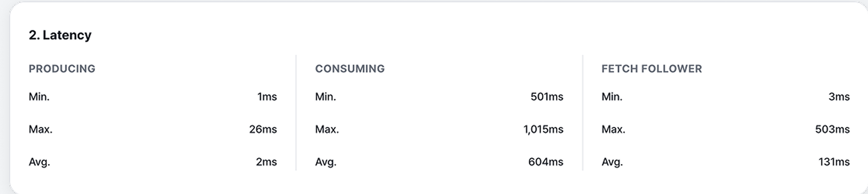Select the 604ms consuming average value
The image size is (868, 194).
coord(546,162)
